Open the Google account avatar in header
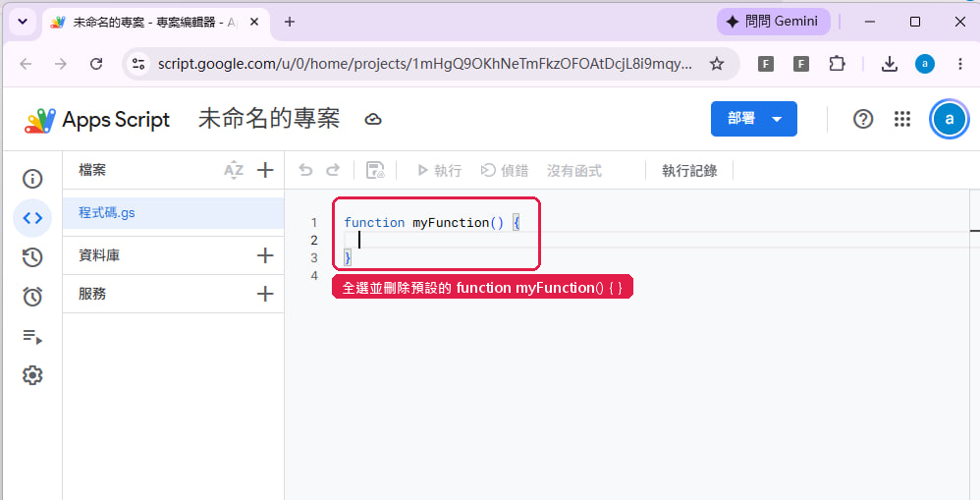This screenshot has height=500, width=980. (x=950, y=119)
